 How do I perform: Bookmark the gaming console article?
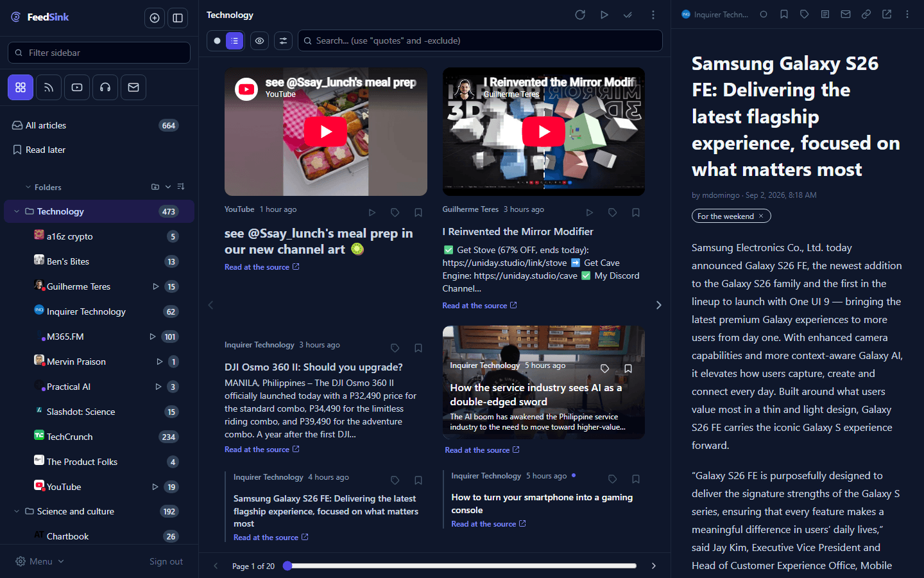[x=636, y=479]
